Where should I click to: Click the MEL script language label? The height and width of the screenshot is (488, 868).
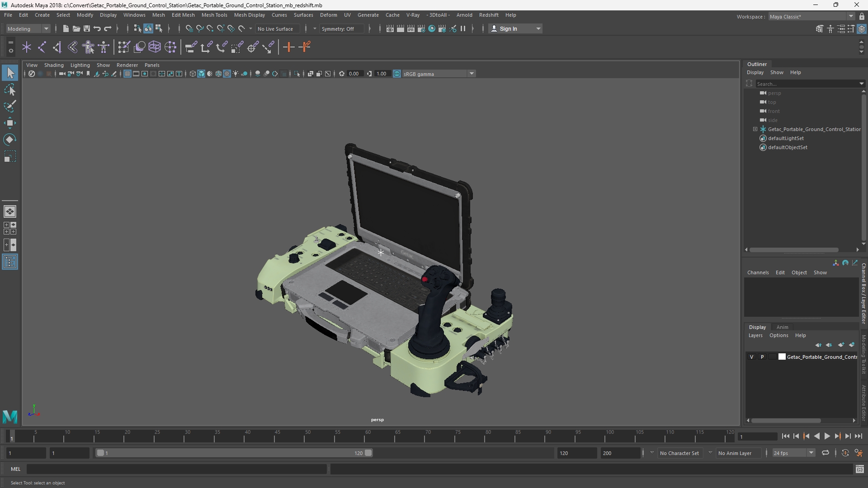15,469
